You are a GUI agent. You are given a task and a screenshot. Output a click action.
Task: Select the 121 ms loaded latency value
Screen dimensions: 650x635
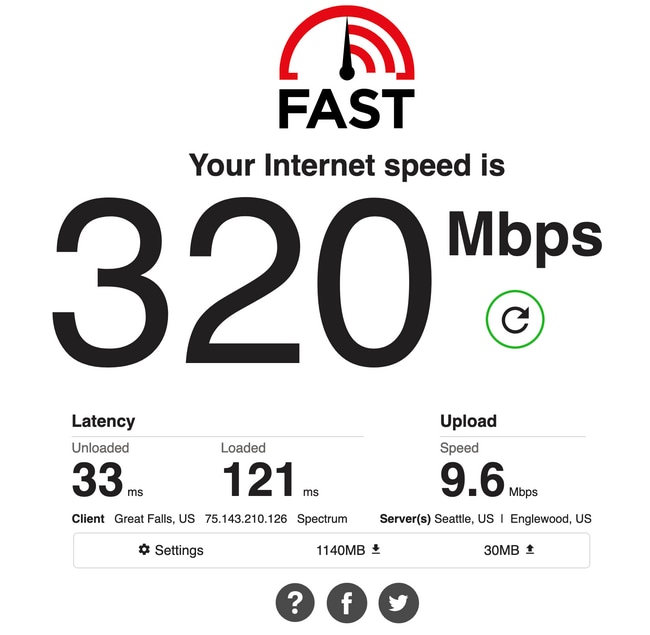click(x=270, y=480)
